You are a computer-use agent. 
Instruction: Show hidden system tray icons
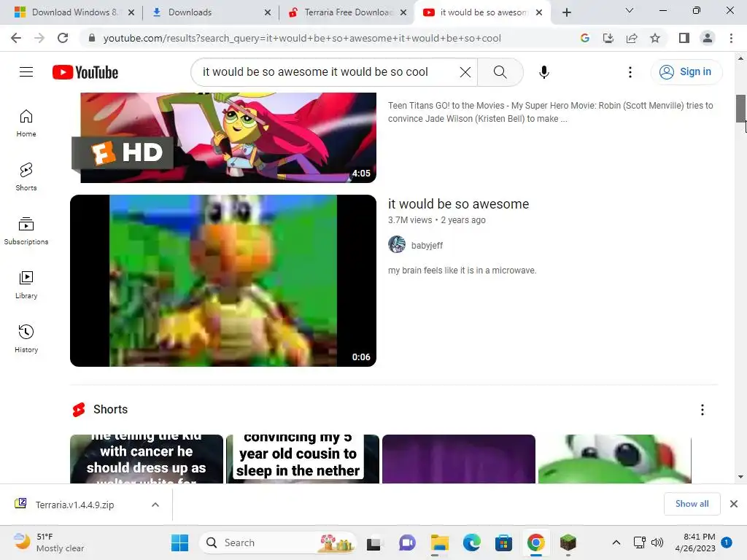616,542
